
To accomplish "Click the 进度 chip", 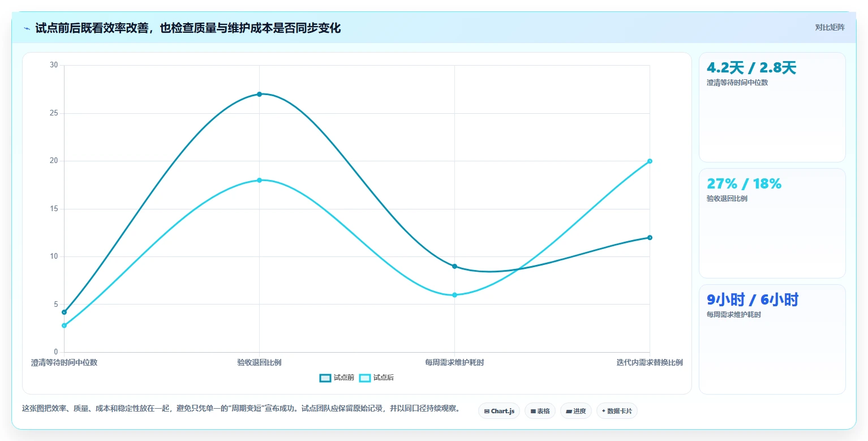I will pos(576,411).
